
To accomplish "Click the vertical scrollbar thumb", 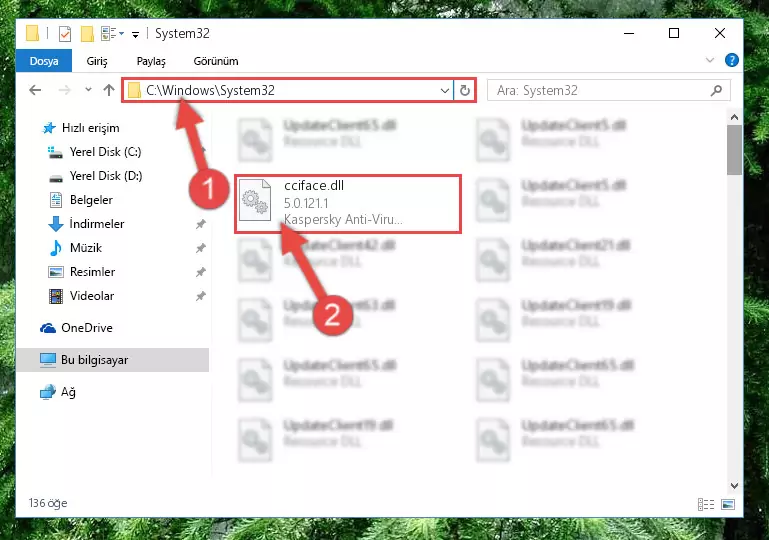I will coord(734,150).
